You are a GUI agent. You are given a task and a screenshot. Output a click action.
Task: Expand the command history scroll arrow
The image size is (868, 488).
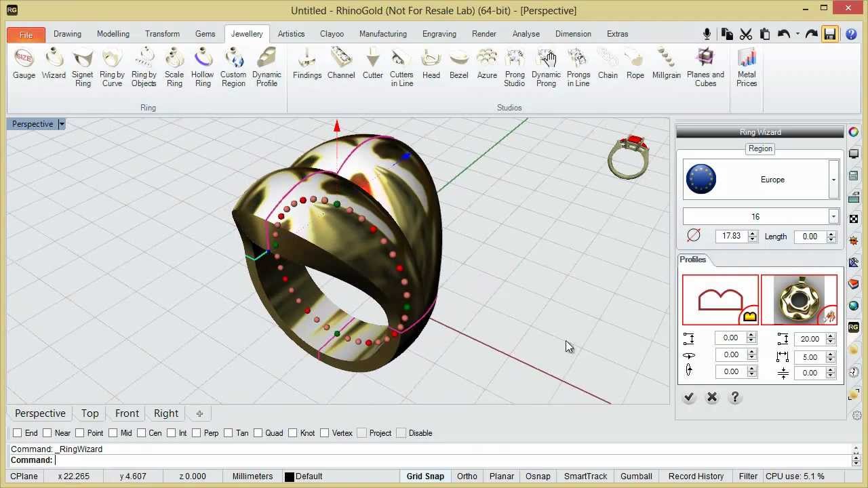[856, 449]
